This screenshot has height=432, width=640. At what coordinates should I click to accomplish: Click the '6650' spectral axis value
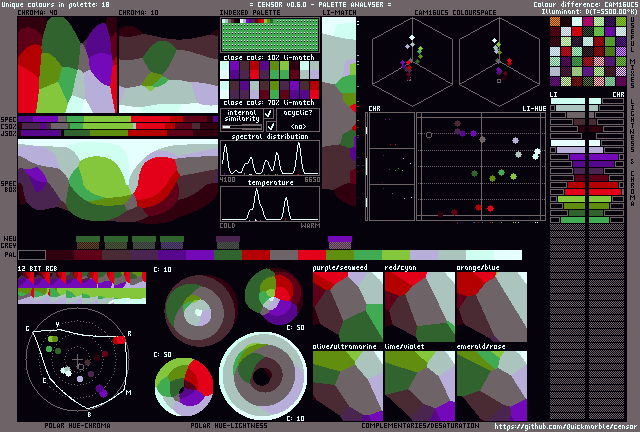pyautogui.click(x=312, y=180)
